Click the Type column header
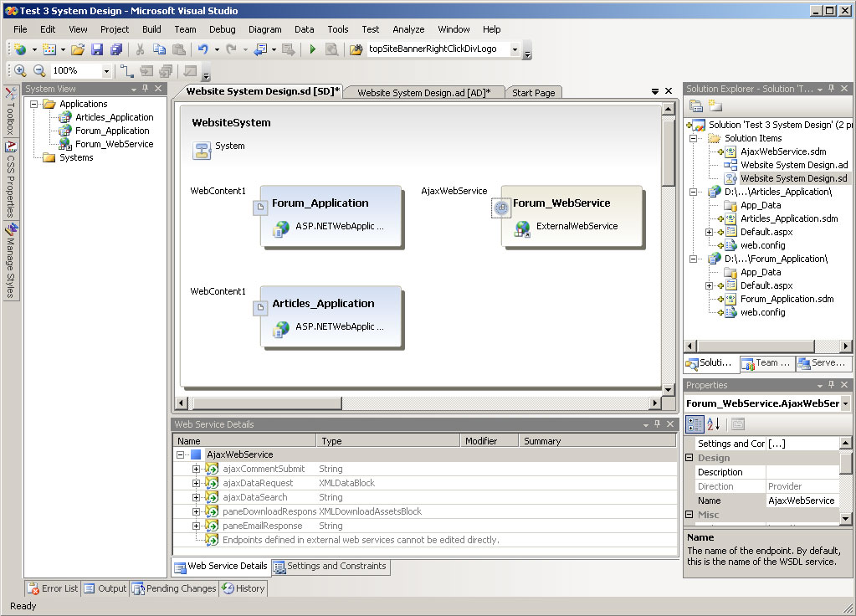Image resolution: width=856 pixels, height=616 pixels. point(388,441)
